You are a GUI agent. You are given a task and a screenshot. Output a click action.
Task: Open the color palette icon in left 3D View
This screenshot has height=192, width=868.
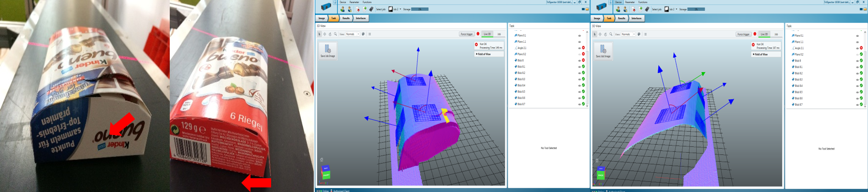pos(363,34)
